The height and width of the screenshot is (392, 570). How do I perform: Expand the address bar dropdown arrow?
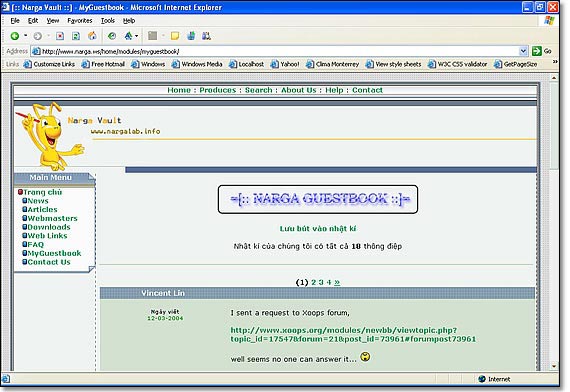click(x=523, y=51)
